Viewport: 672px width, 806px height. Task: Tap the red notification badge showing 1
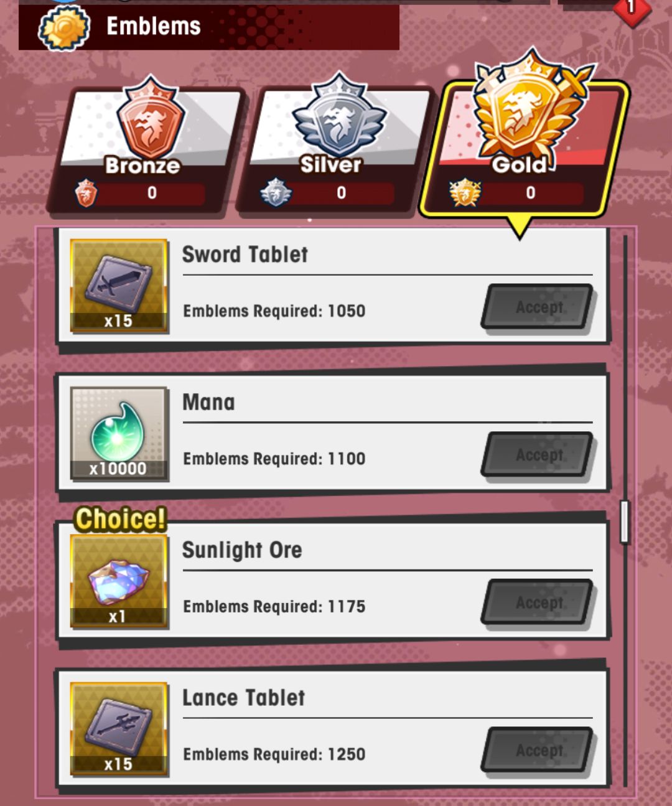[x=632, y=9]
